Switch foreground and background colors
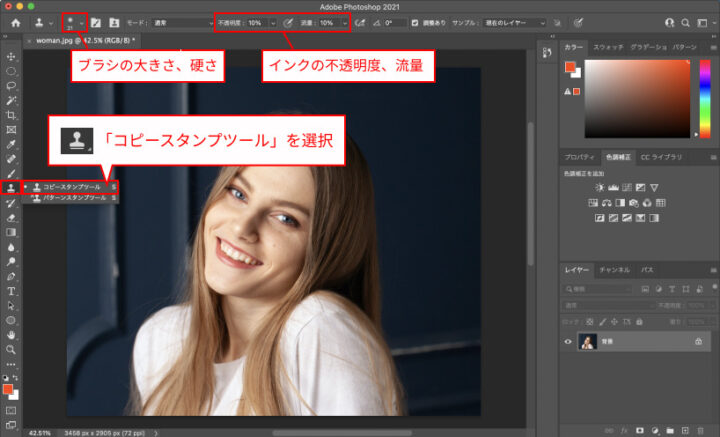Viewport: 720px width, 437px height. point(16,377)
